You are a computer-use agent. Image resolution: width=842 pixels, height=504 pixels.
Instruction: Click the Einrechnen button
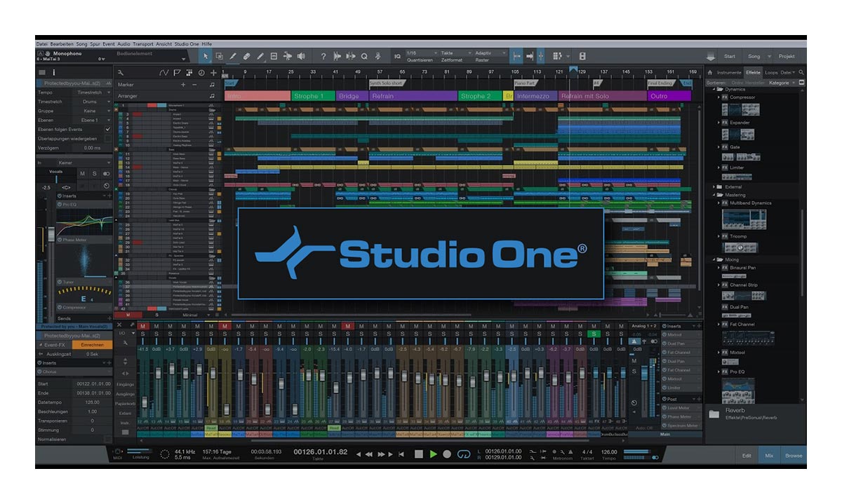(93, 345)
